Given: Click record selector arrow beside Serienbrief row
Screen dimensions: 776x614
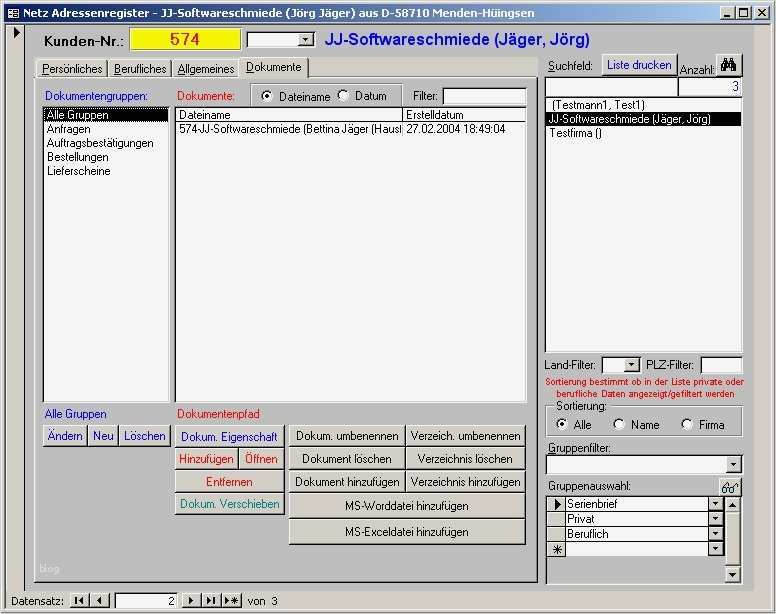Looking at the screenshot, I should [557, 504].
